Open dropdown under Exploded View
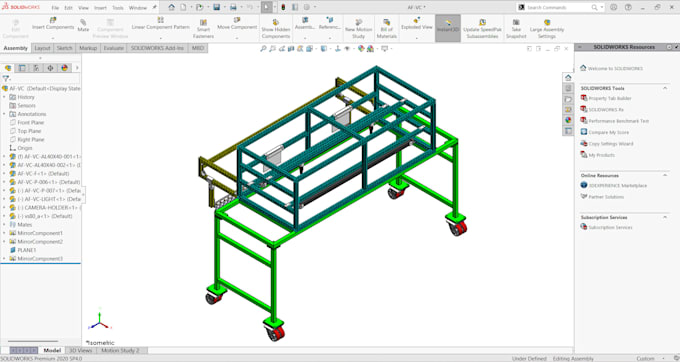 [416, 38]
